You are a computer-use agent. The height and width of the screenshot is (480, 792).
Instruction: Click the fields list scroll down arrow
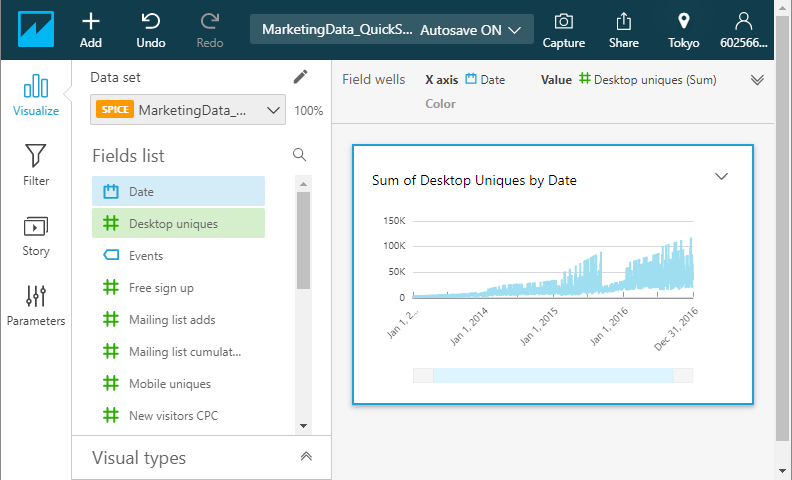click(303, 426)
